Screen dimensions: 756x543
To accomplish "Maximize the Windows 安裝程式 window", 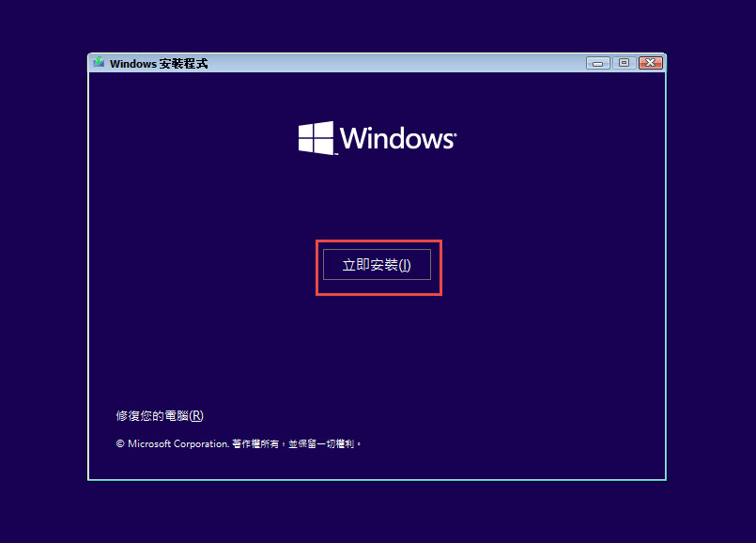I will click(624, 63).
